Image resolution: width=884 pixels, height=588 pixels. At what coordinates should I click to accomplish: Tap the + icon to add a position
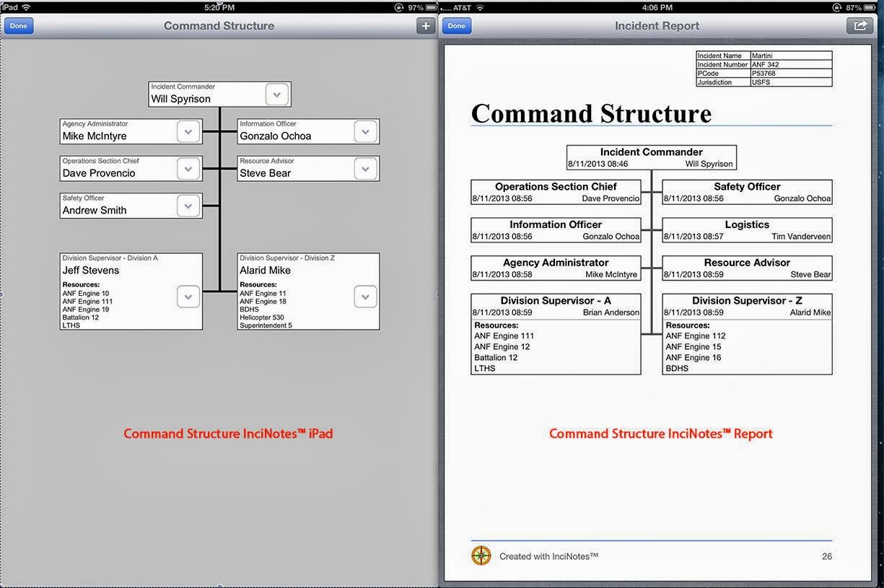(x=425, y=25)
